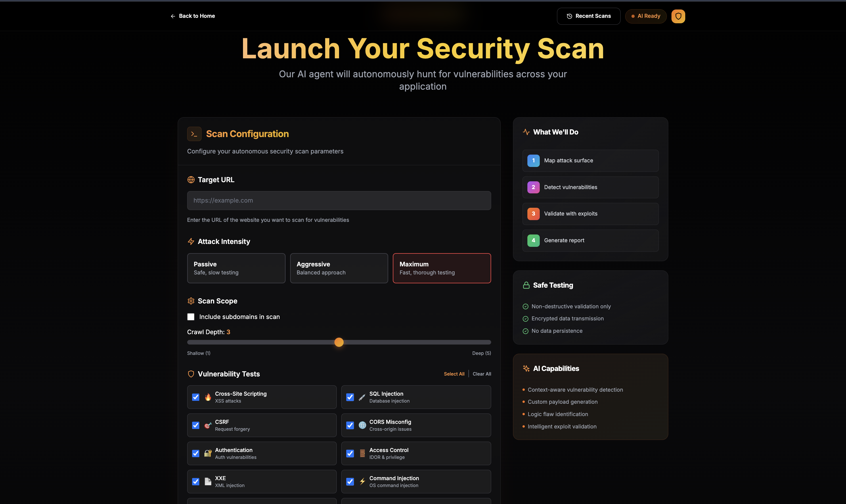Disable the Command Injection test checkbox
This screenshot has width=846, height=504.
350,482
